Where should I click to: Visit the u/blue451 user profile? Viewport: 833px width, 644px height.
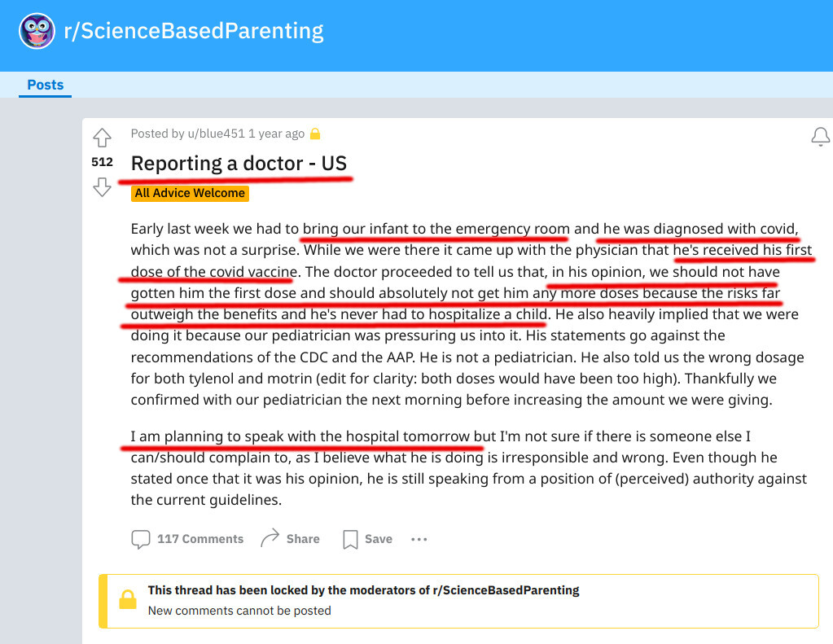point(216,134)
